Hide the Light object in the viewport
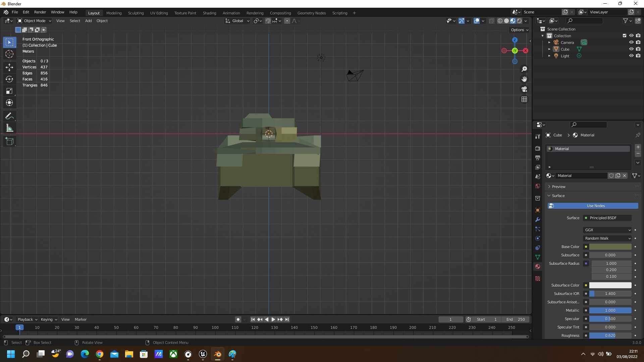Viewport: 644px width, 362px height. click(631, 56)
